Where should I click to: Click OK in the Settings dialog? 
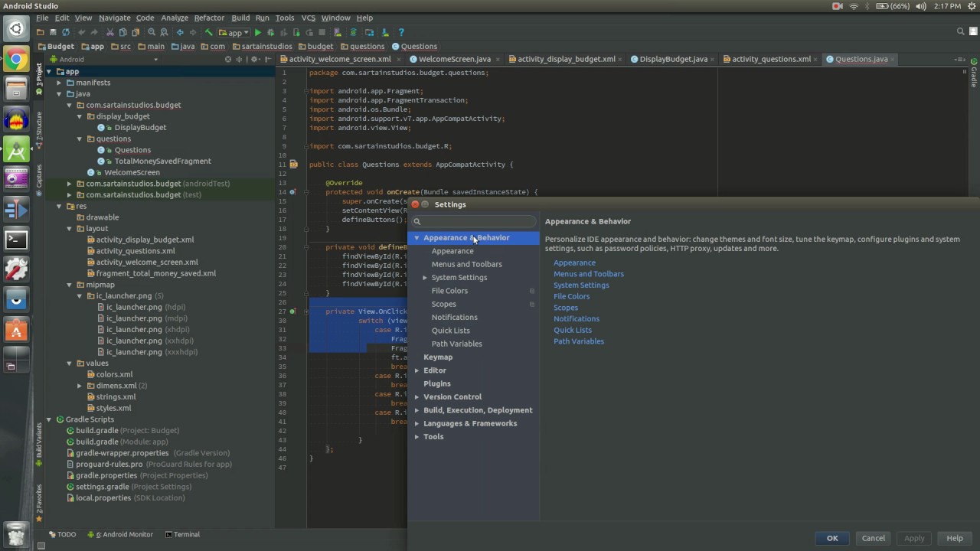pyautogui.click(x=832, y=538)
